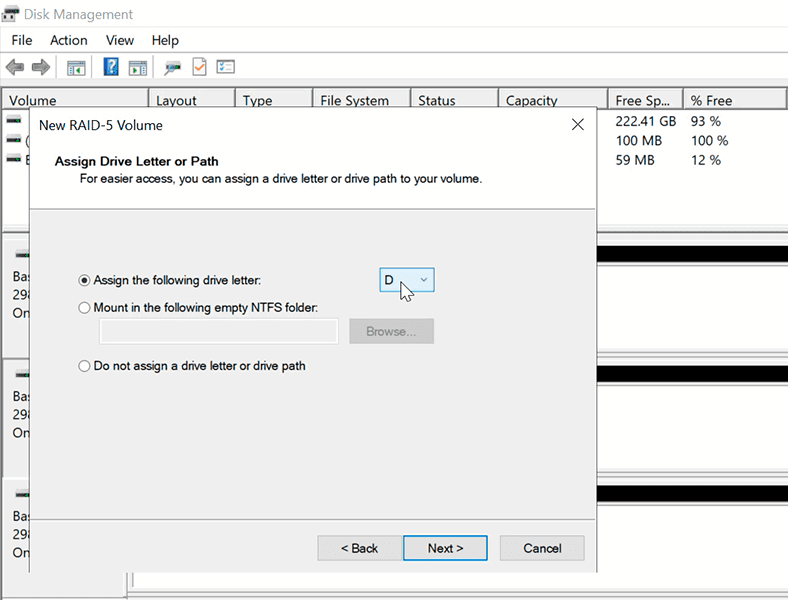Select the 59 MB free space cell

[x=635, y=160]
